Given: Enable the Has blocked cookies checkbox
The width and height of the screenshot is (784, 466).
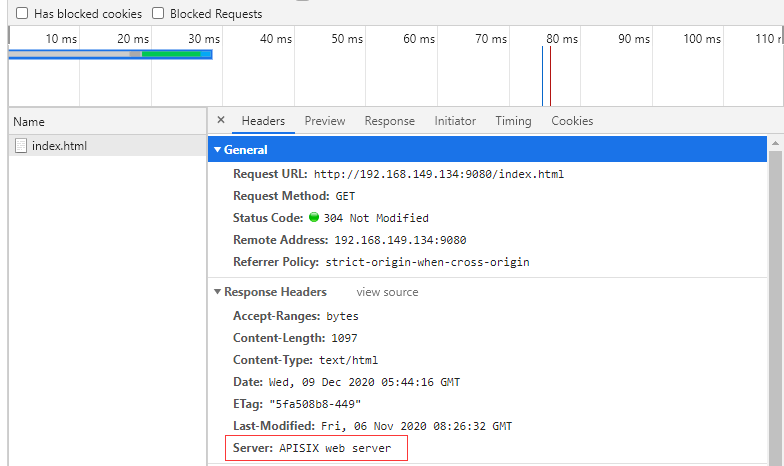Looking at the screenshot, I should [22, 14].
